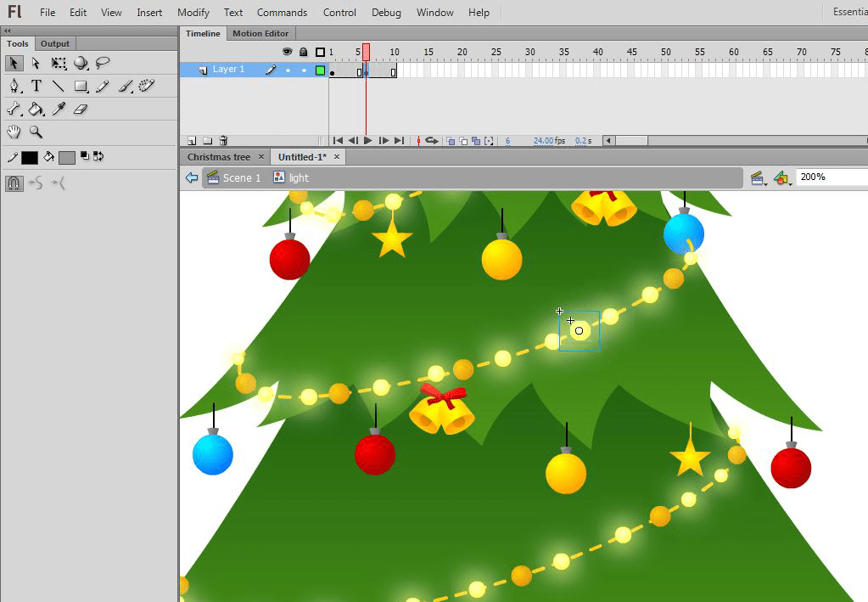868x602 pixels.
Task: Select the Text tool
Action: tap(36, 86)
